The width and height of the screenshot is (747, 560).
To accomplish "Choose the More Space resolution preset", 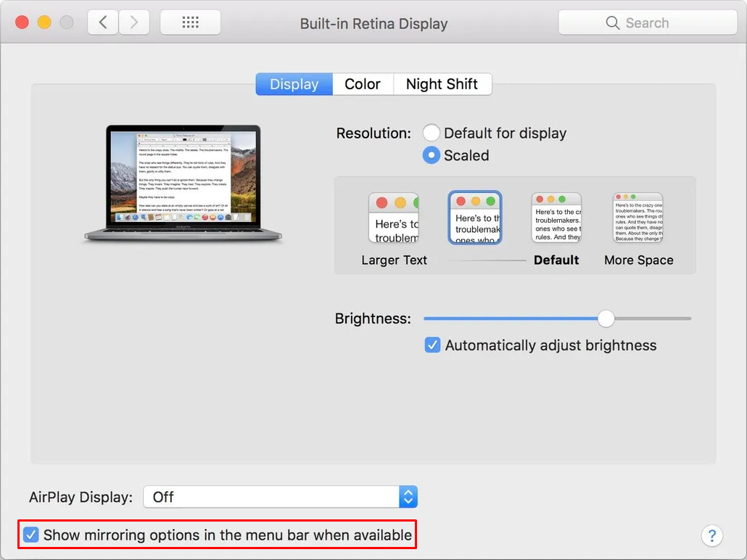I will click(637, 217).
